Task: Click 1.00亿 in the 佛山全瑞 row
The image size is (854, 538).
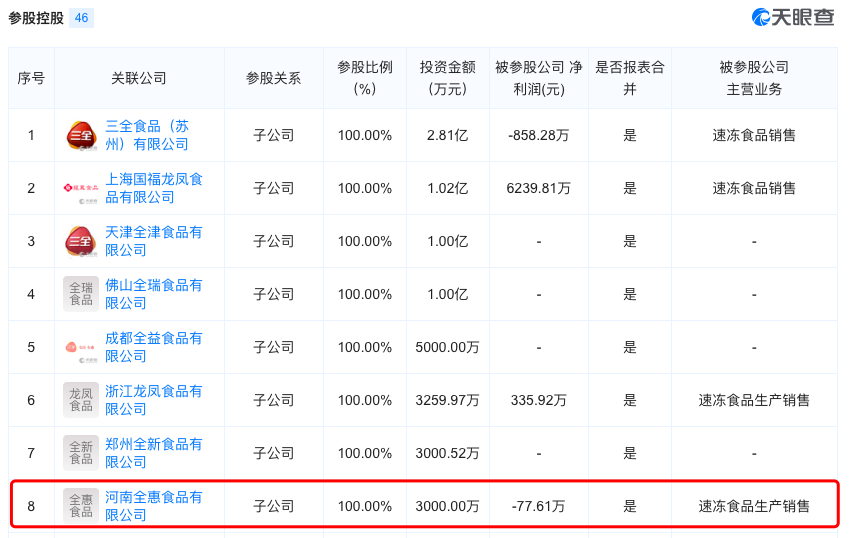Action: pyautogui.click(x=448, y=294)
